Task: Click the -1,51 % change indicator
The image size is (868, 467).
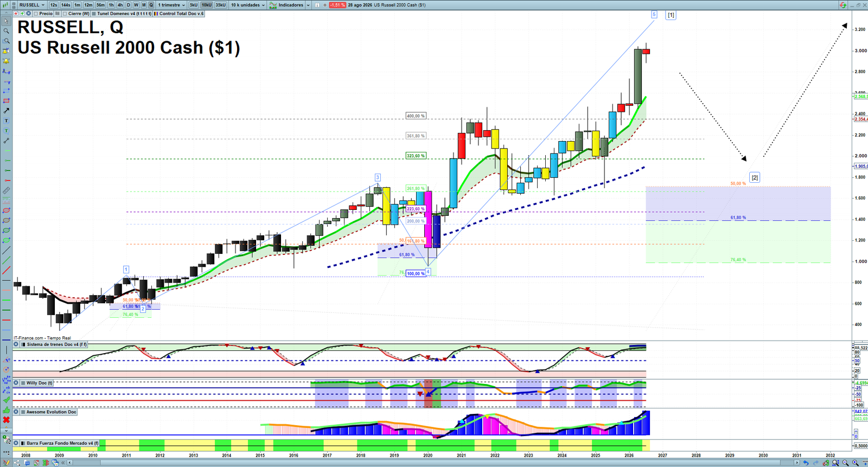Action: coord(337,5)
